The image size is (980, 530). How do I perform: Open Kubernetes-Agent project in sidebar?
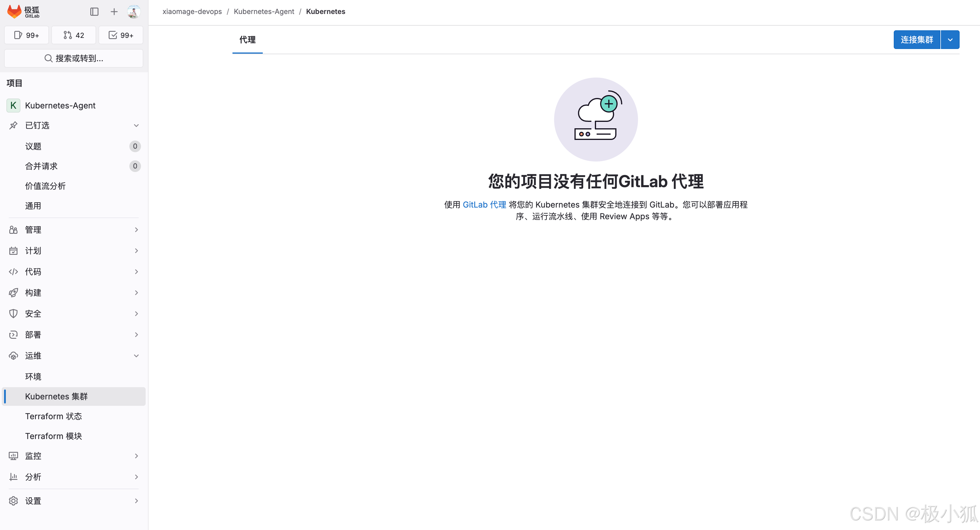coord(74,106)
